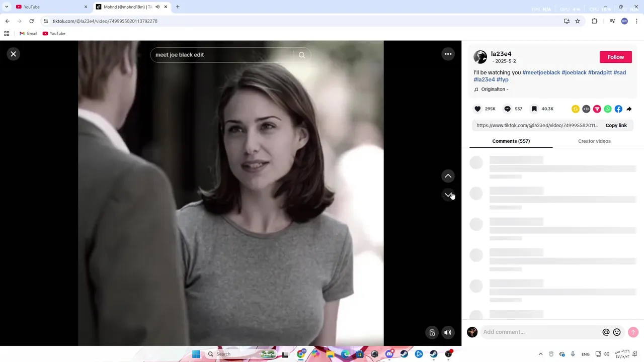This screenshot has height=362, width=644.
Task: Open la23e4 profile avatar
Action: pos(480,57)
